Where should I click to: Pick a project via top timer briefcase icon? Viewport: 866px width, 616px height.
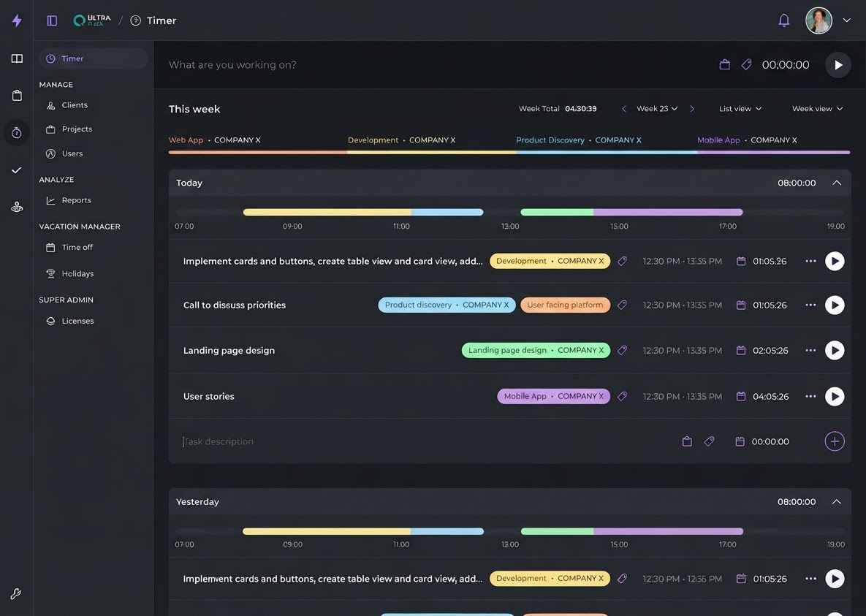(725, 64)
